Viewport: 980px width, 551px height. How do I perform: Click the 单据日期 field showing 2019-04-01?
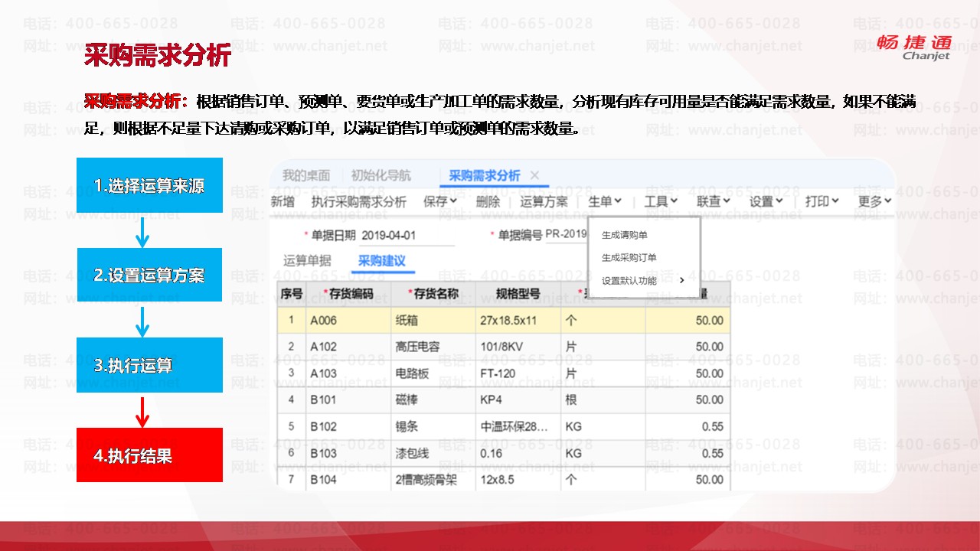tap(407, 235)
